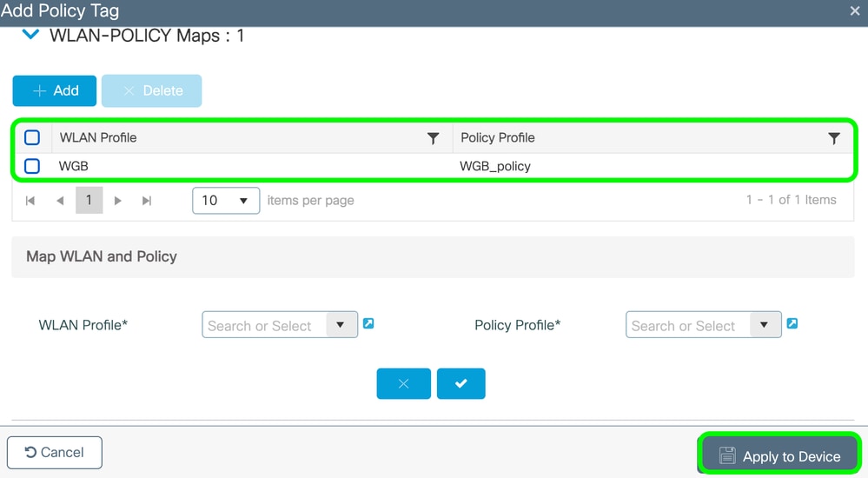Go to the next page arrow

point(117,201)
